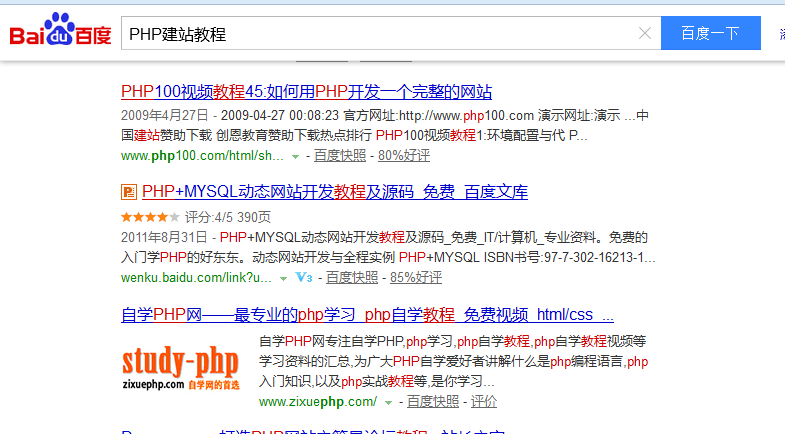Click the V3 verification badge icon
The image size is (785, 434).
click(304, 277)
